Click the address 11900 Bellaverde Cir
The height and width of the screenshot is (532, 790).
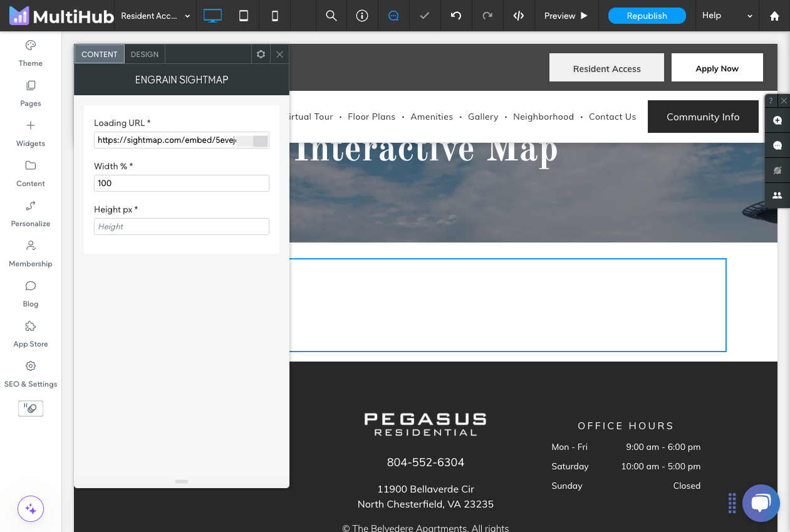(425, 489)
